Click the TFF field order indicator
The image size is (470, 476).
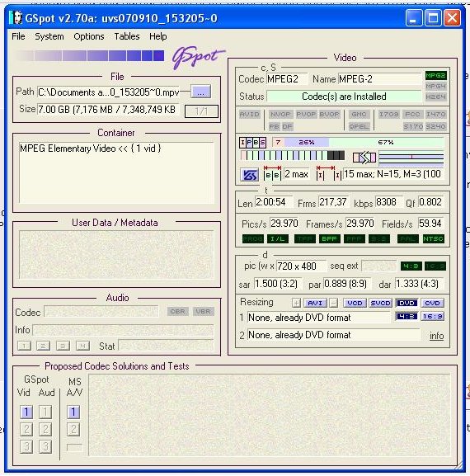click(x=304, y=239)
